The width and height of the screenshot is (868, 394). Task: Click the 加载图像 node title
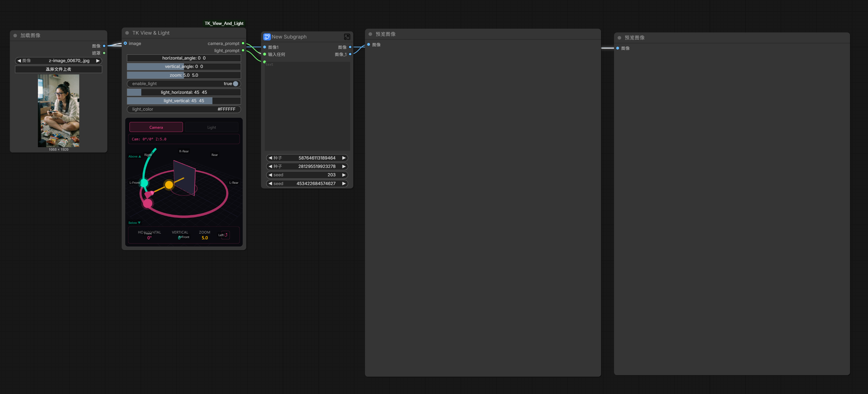[x=30, y=35]
